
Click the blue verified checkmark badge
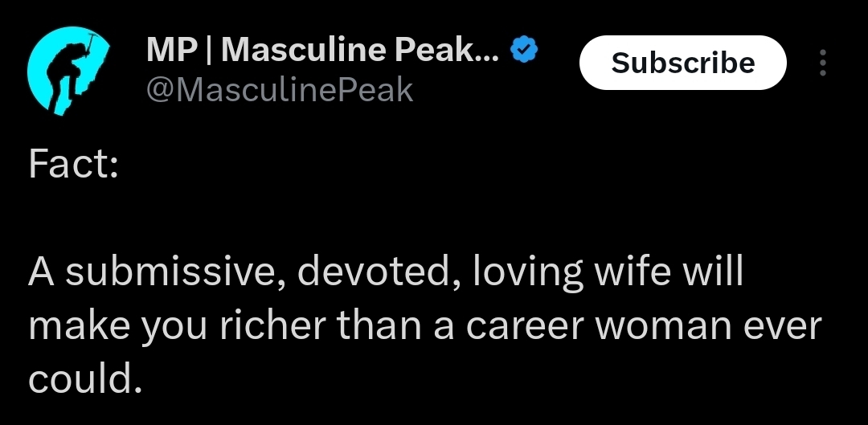[524, 50]
